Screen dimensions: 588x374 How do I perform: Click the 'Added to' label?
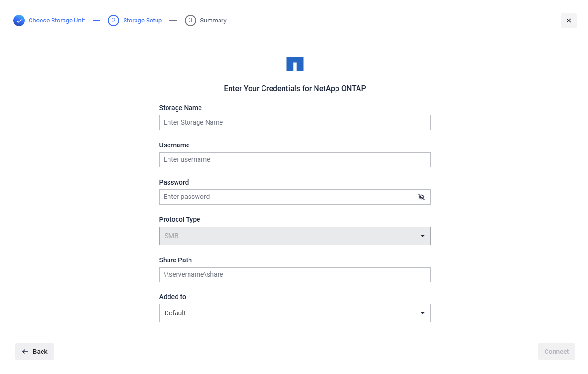pos(173,297)
